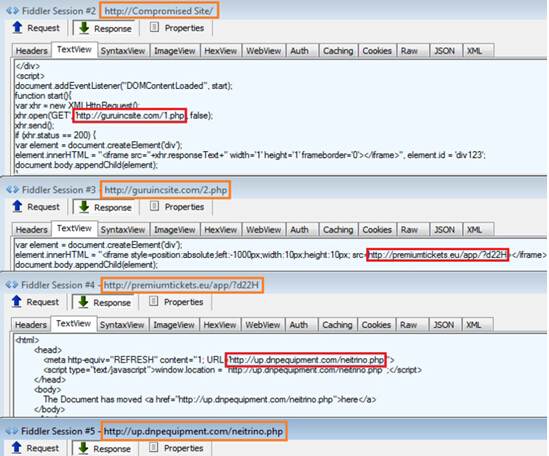Select Caching tab in Session #4
Viewport: 549px width, 456px height.
coord(338,325)
